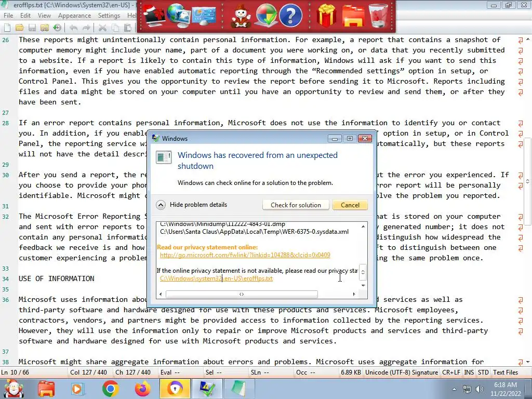Click editor scroll down arrow
The width and height of the screenshot is (532, 399).
tap(528, 362)
